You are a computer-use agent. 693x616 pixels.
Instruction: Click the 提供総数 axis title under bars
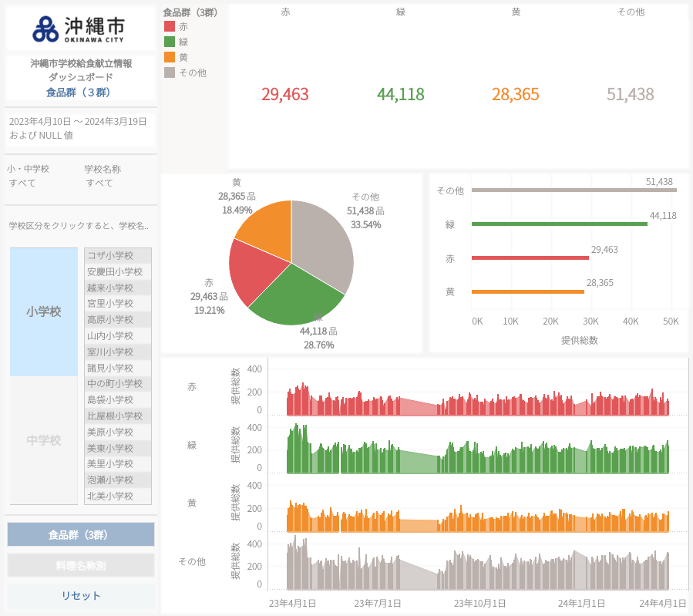580,340
